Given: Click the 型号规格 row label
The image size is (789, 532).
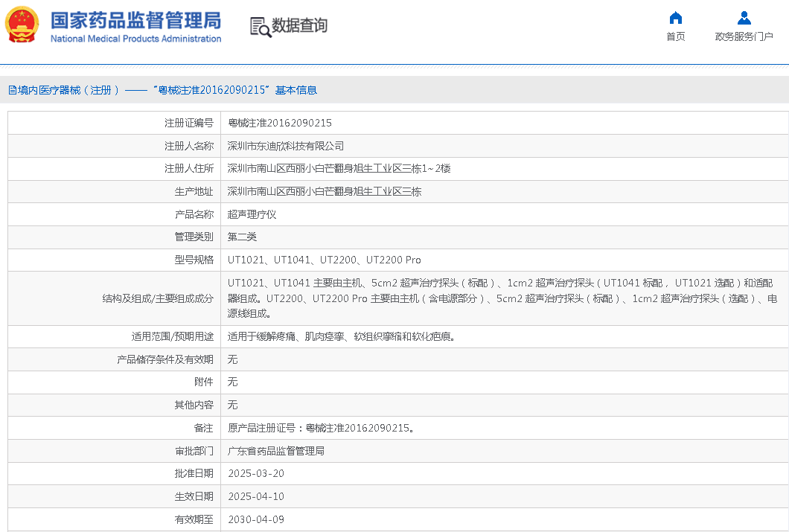Looking at the screenshot, I should pyautogui.click(x=194, y=260).
